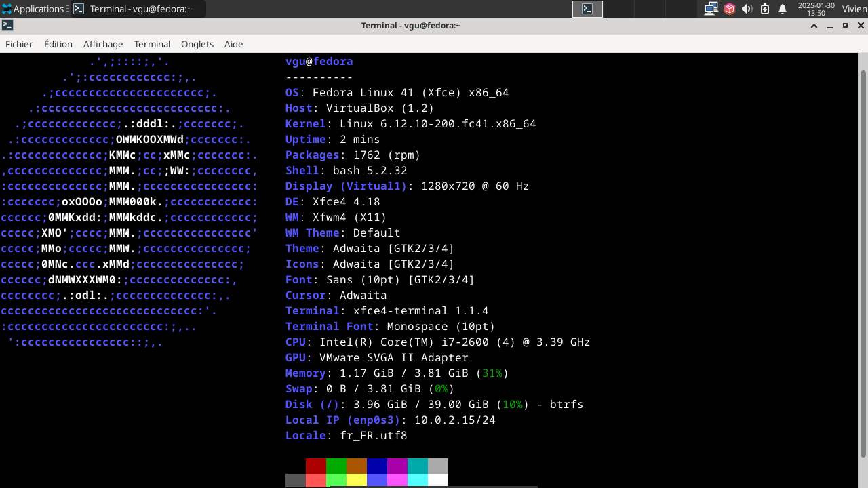
Task: Click the terminal window menu icon in title bar
Action: pos(7,26)
